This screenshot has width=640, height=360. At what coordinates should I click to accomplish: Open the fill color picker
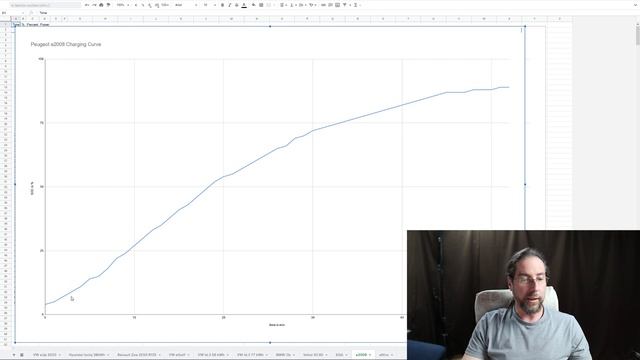(253, 5)
